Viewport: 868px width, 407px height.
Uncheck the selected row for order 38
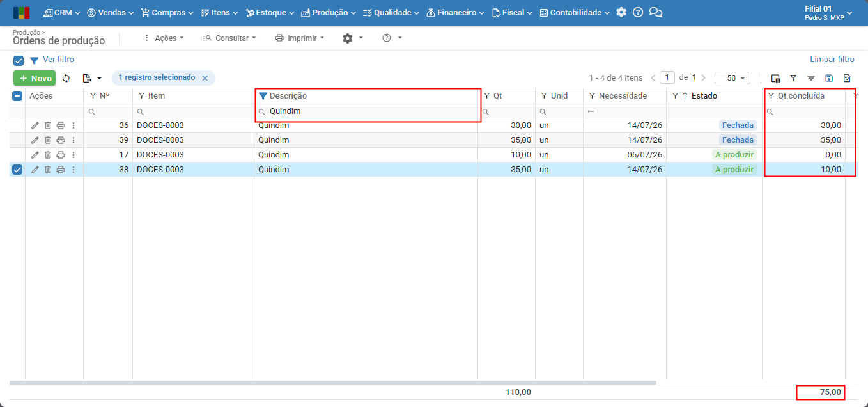pos(17,170)
